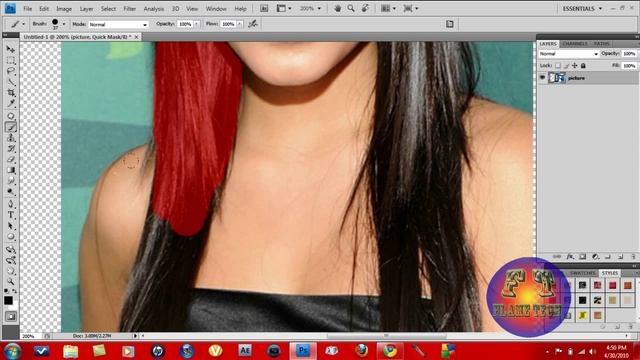Select the Eyedropper tool
The image size is (640, 360).
(x=11, y=104)
